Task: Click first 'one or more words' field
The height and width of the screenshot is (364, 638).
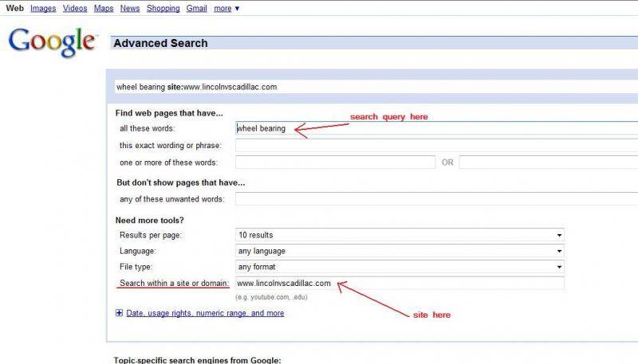Action: click(335, 162)
